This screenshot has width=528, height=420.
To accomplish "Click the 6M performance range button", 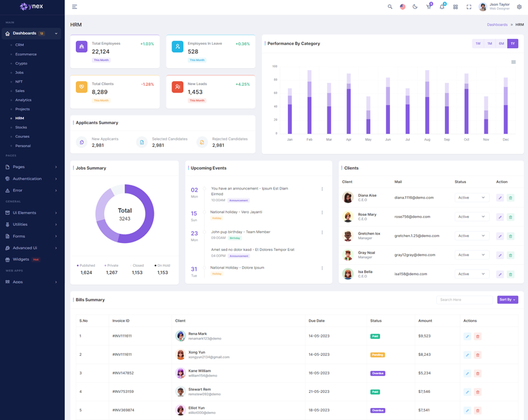I will pos(502,44).
